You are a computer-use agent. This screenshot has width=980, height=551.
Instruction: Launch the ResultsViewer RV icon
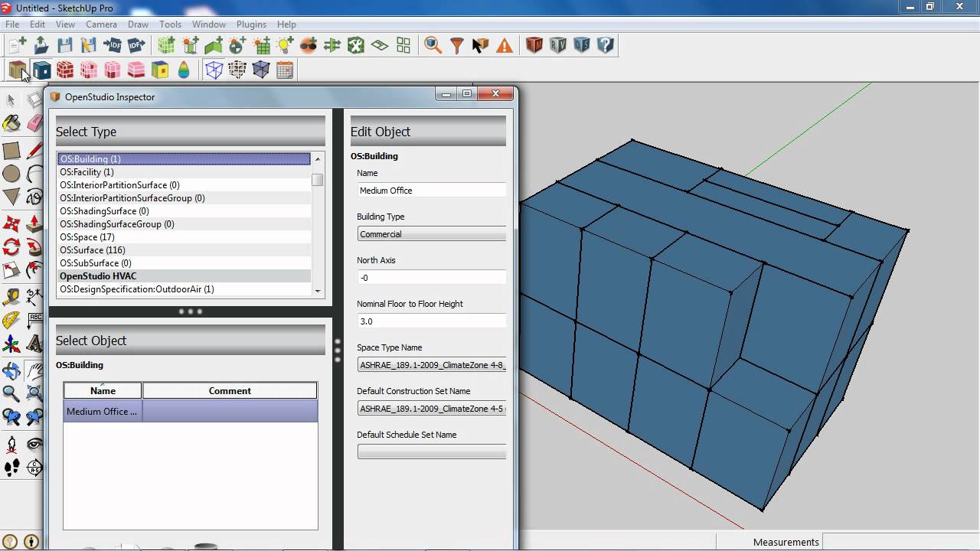(558, 45)
